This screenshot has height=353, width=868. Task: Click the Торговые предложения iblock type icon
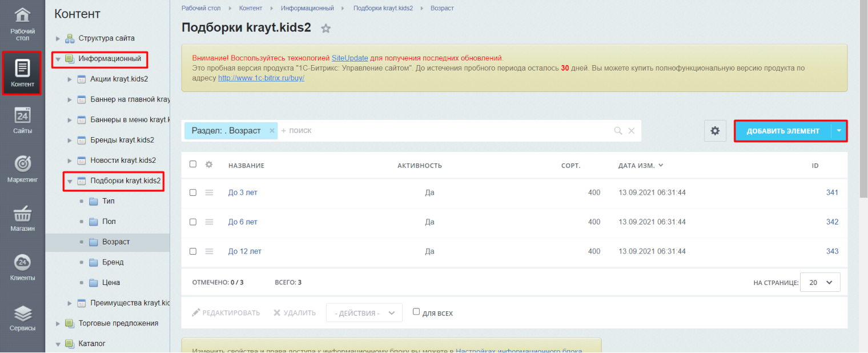(70, 323)
